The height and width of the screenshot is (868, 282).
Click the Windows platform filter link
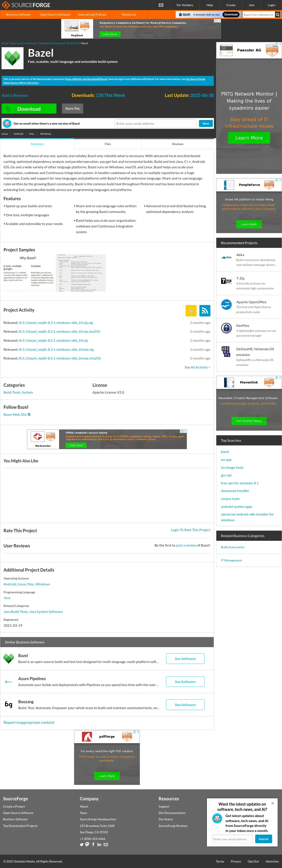[46, 134]
